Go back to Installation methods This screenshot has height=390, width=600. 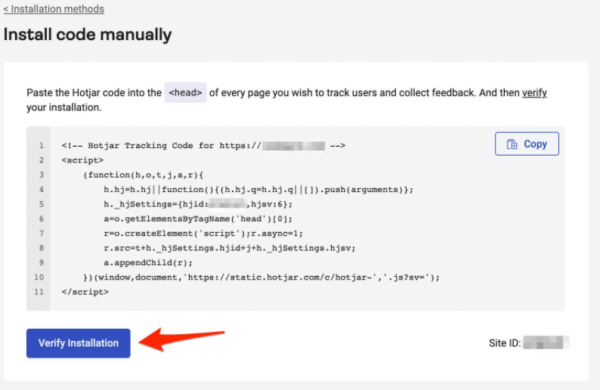click(x=54, y=9)
